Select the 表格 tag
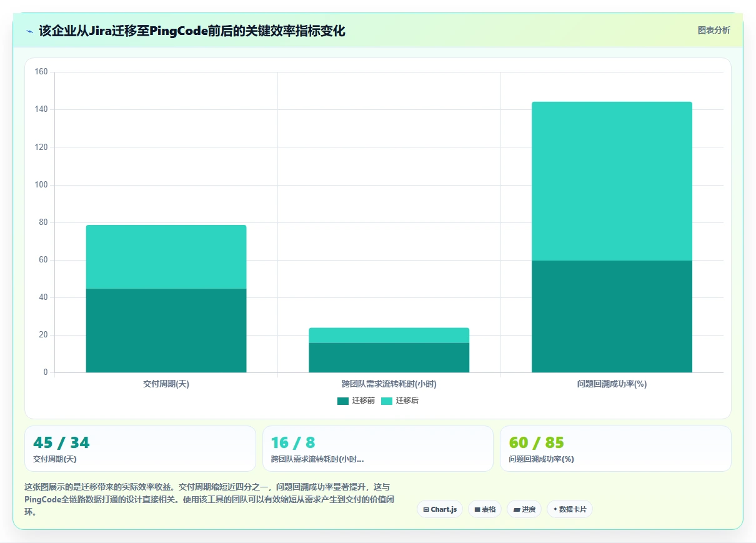 (485, 509)
